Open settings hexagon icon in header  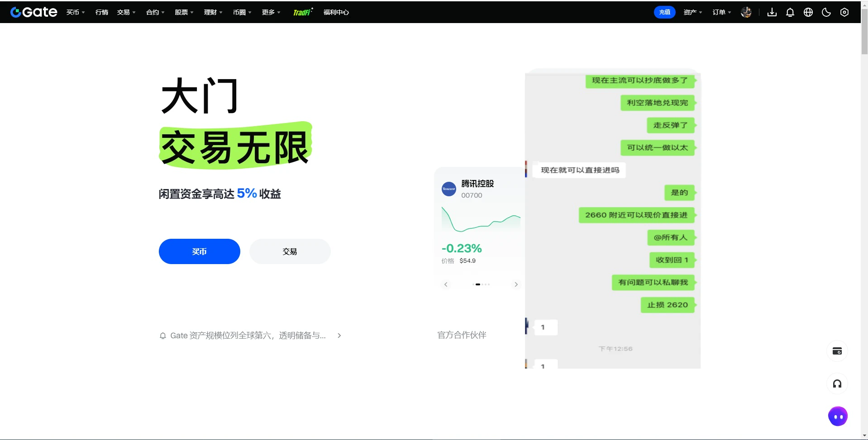(x=844, y=12)
